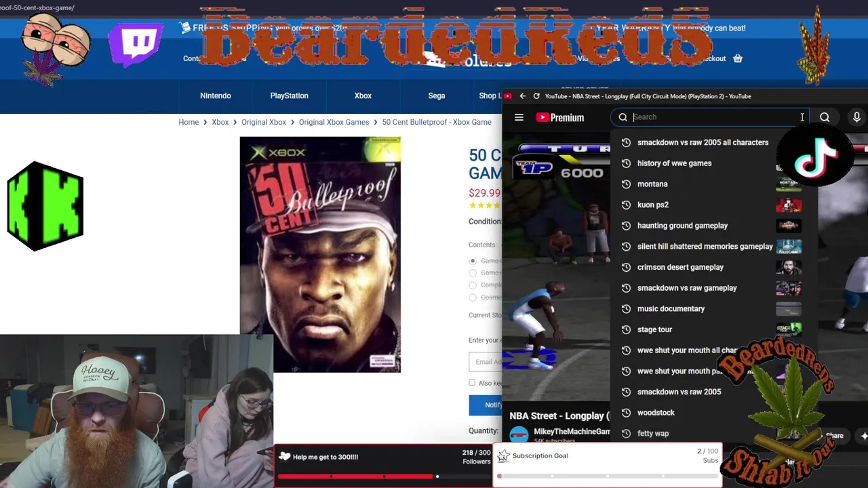
Task: Focus the YouTube Search input field
Action: click(709, 117)
